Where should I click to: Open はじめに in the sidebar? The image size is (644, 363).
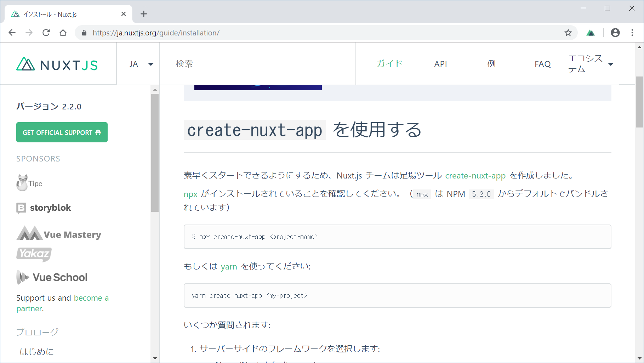[x=37, y=352]
